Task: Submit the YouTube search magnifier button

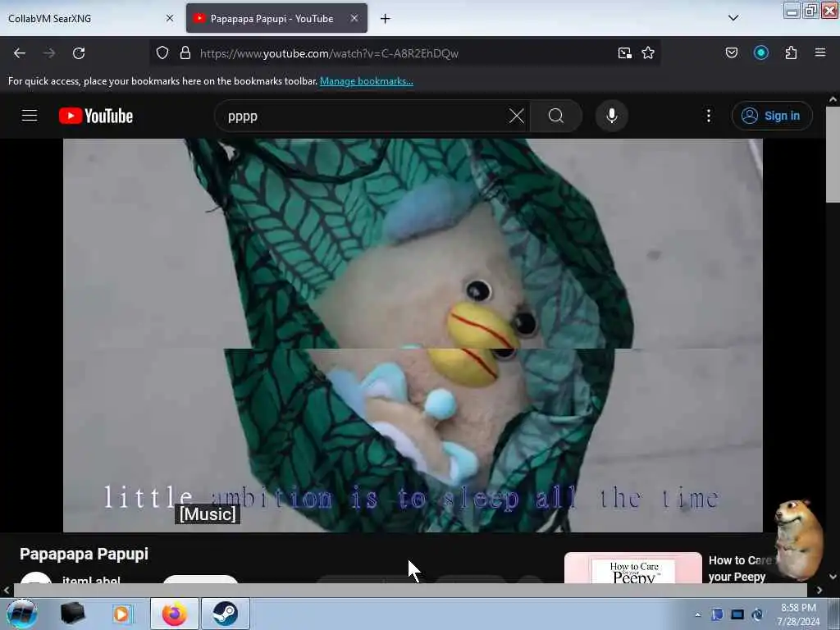Action: point(556,116)
